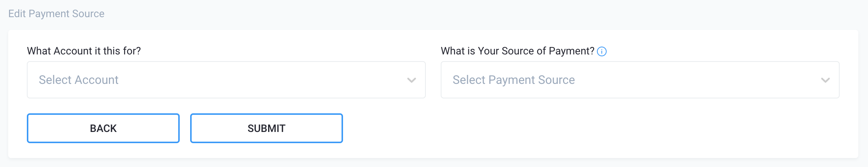Screen dimensions: 868x167
Task: Choose an account from the left combo box
Action: pyautogui.click(x=226, y=80)
